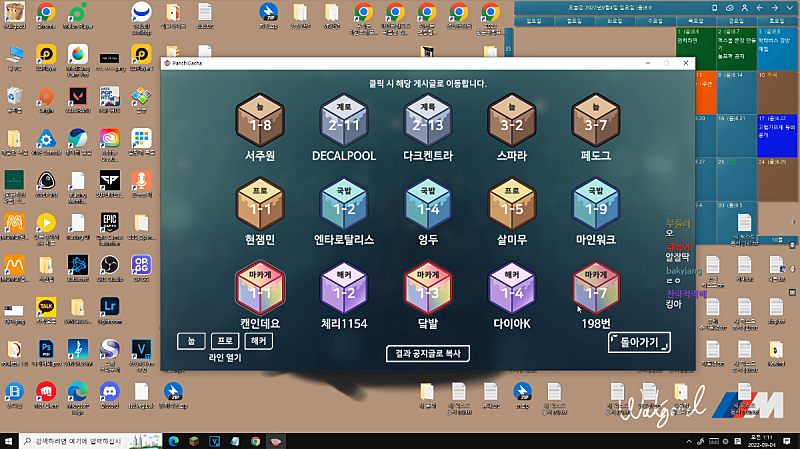Toggle the 프로 line button
800x449 pixels.
click(225, 341)
